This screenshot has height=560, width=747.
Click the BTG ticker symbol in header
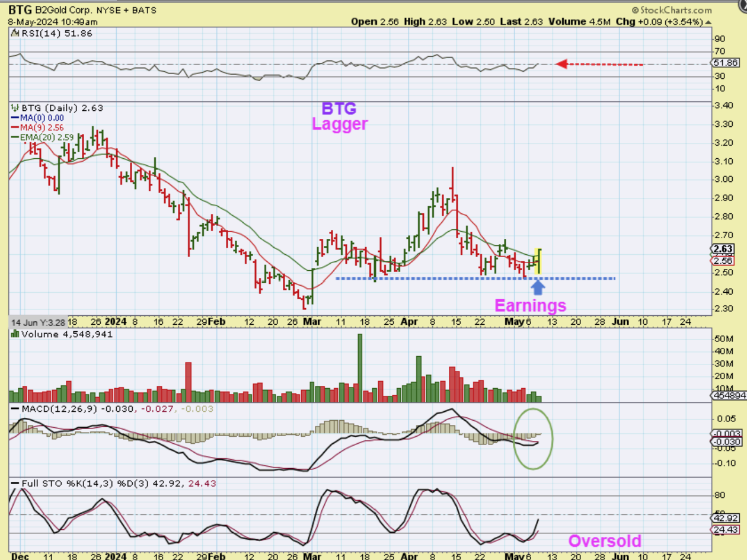tap(19, 10)
